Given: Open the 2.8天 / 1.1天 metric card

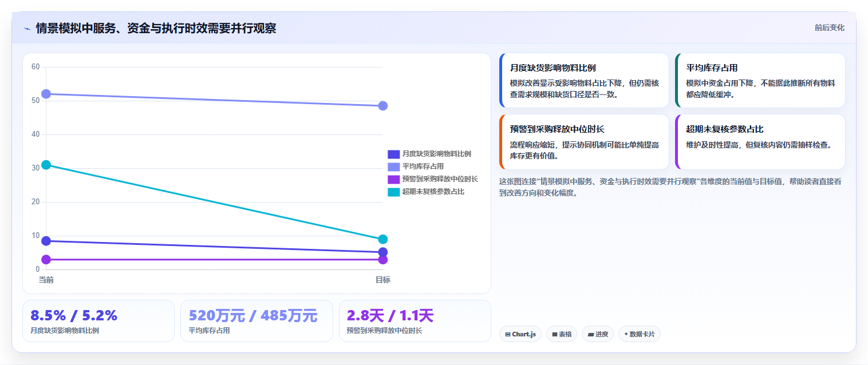Looking at the screenshot, I should pos(415,321).
